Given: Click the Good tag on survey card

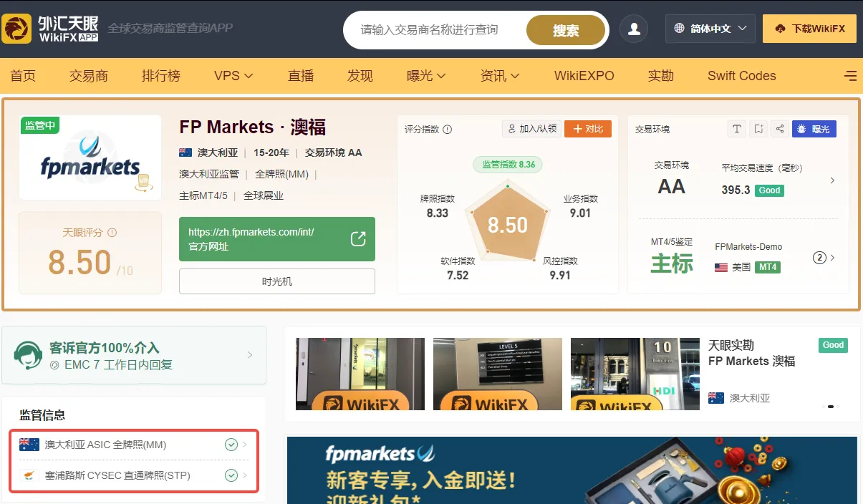Looking at the screenshot, I should [x=833, y=345].
